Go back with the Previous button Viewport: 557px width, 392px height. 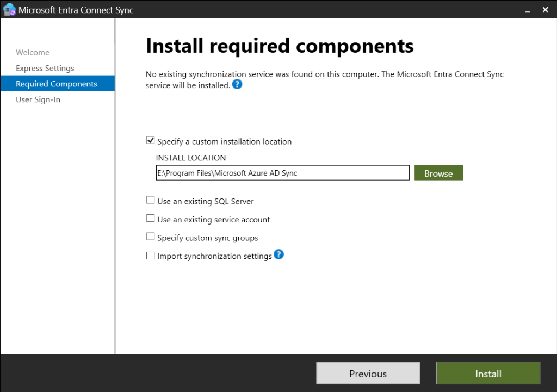click(368, 374)
